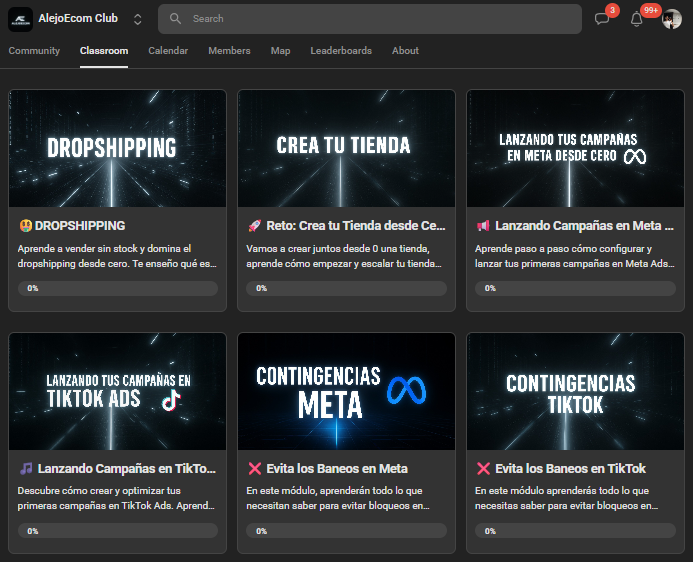This screenshot has height=562, width=693.
Task: Click the Meta logo on Lanzando Campañas thumbnail
Action: [636, 157]
